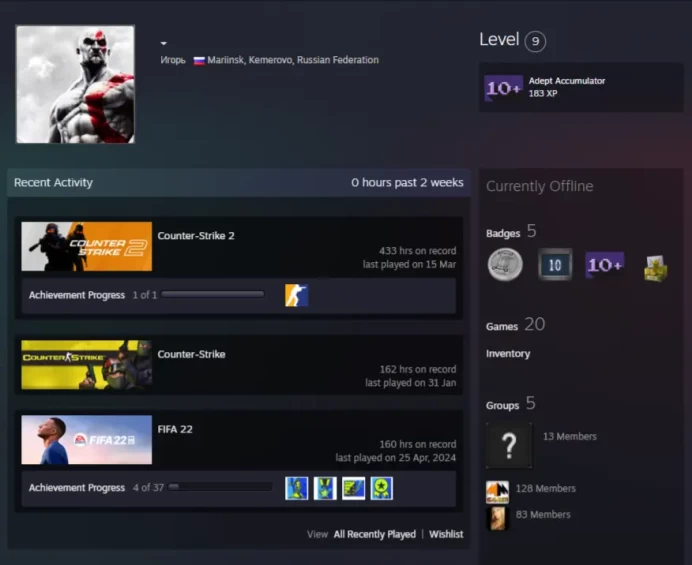Image resolution: width=692 pixels, height=565 pixels.
Task: Open the Groups 5 link
Action: coord(511,404)
